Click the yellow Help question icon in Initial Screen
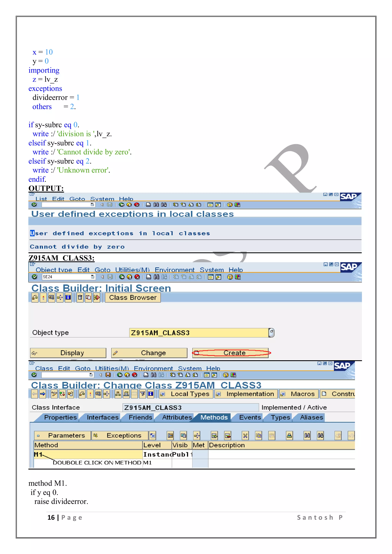Viewport: 392px width, 554px height. pos(230,277)
